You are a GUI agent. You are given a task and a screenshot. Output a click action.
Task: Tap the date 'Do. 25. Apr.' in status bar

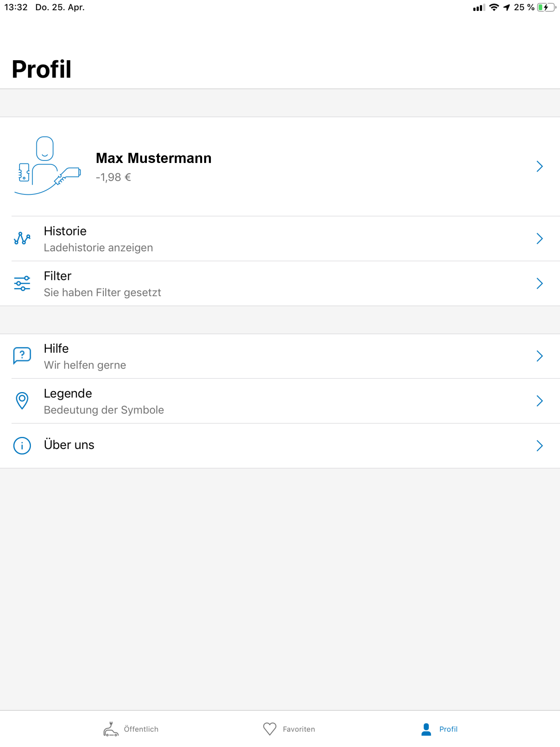tap(60, 7)
